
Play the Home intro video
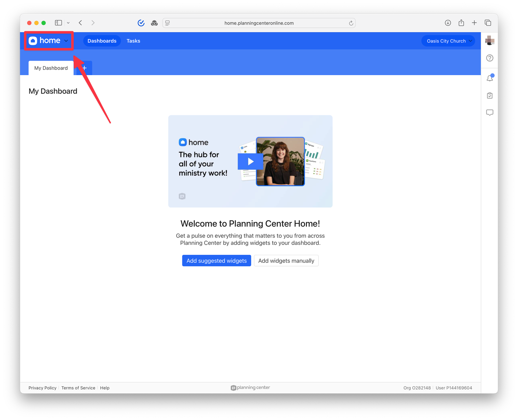250,161
